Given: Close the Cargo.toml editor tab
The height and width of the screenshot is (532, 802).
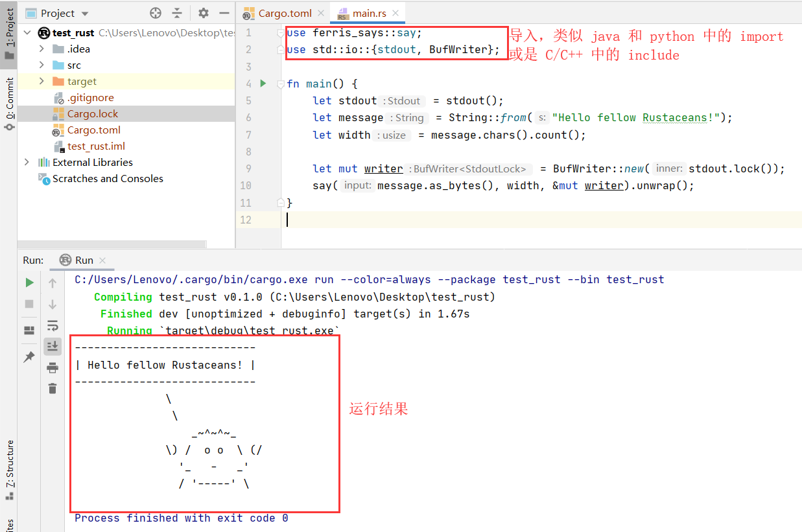Looking at the screenshot, I should tap(321, 13).
